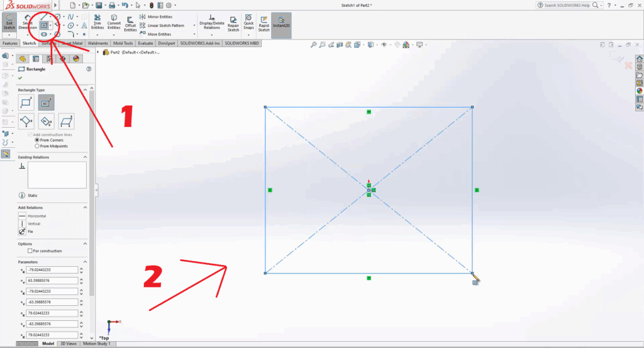Toggle the Instant2D button
Viewport: 644px width, 348px height.
click(x=281, y=23)
